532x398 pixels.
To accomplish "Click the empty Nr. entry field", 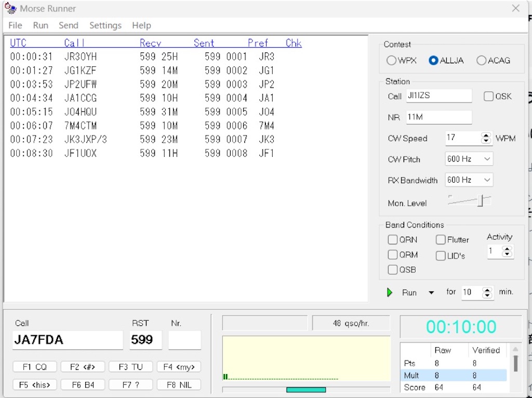I will [184, 340].
